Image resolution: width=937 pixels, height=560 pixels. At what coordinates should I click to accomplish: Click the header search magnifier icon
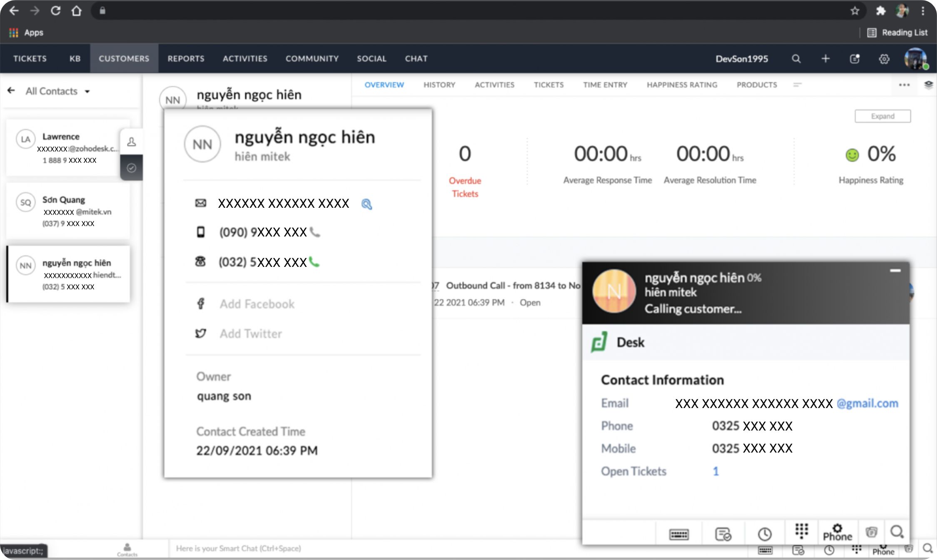pos(796,59)
